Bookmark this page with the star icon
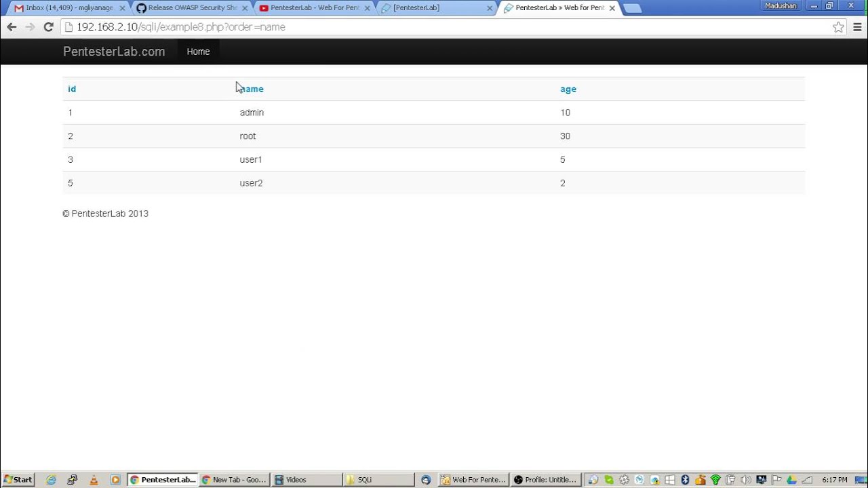 pyautogui.click(x=839, y=27)
